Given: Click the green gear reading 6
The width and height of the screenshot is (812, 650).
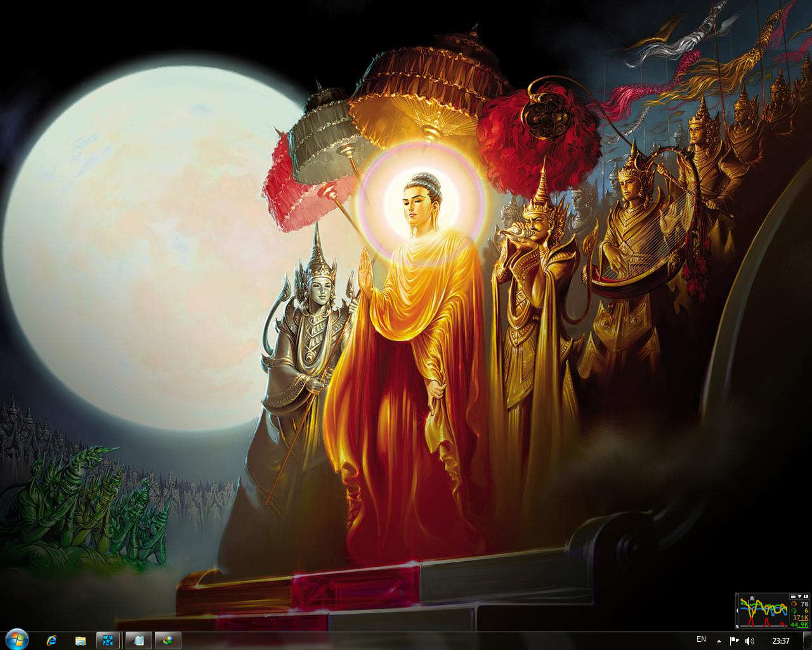Looking at the screenshot, I should pyautogui.click(x=794, y=611).
